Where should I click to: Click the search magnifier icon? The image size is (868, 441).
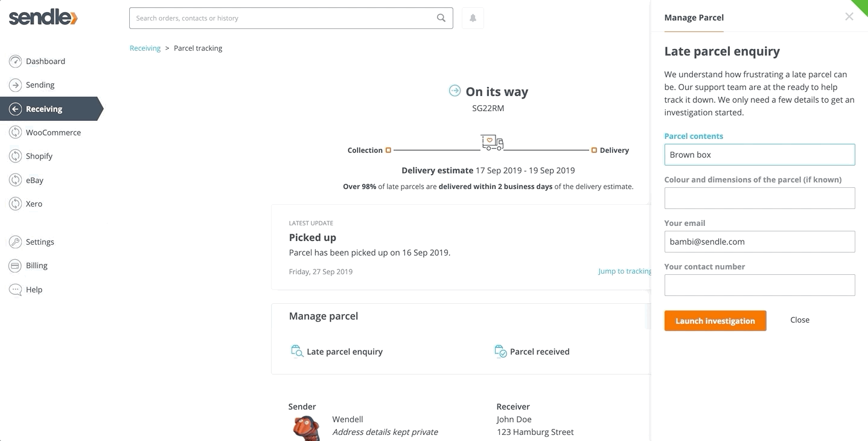click(x=441, y=18)
